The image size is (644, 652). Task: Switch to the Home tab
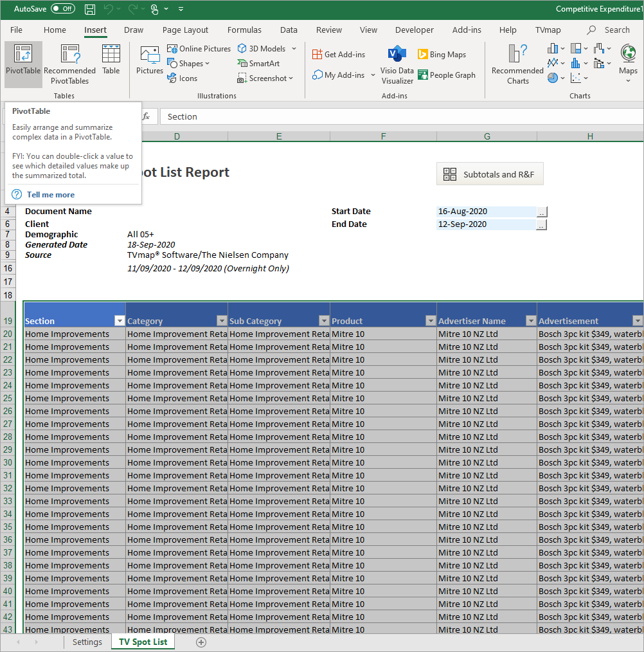click(55, 30)
